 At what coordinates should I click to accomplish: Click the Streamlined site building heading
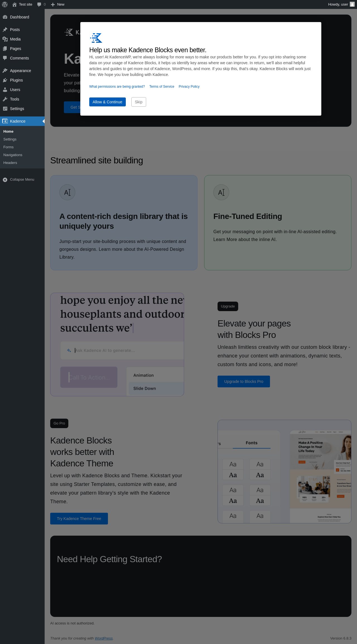click(97, 161)
